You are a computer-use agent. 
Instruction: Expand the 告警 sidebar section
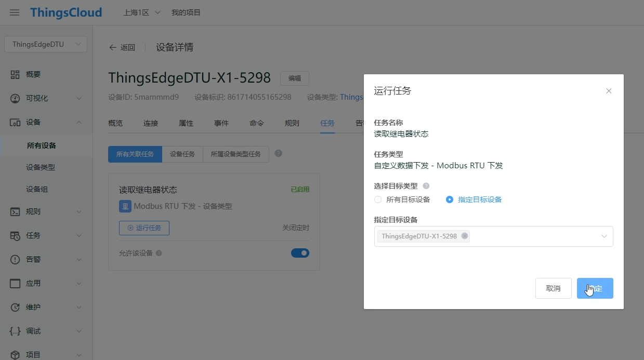pos(79,259)
